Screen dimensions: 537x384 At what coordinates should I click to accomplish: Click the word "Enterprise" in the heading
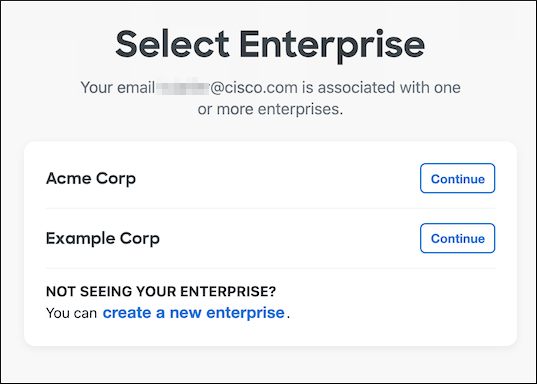pos(332,45)
